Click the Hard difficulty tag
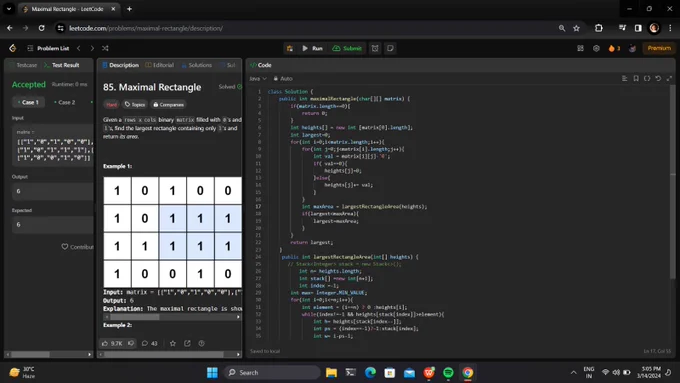The image size is (680, 383). coord(111,105)
